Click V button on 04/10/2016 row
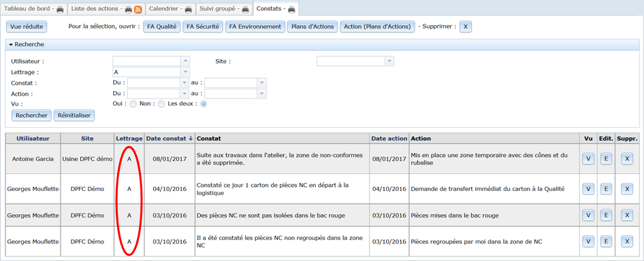Image resolution: width=644 pixels, height=261 pixels. tap(588, 189)
